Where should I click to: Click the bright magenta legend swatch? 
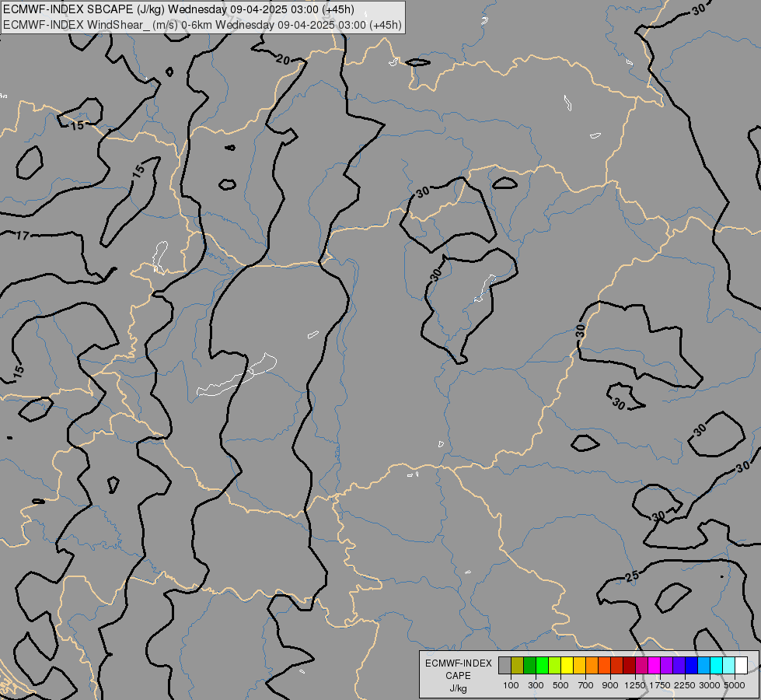coord(654,665)
